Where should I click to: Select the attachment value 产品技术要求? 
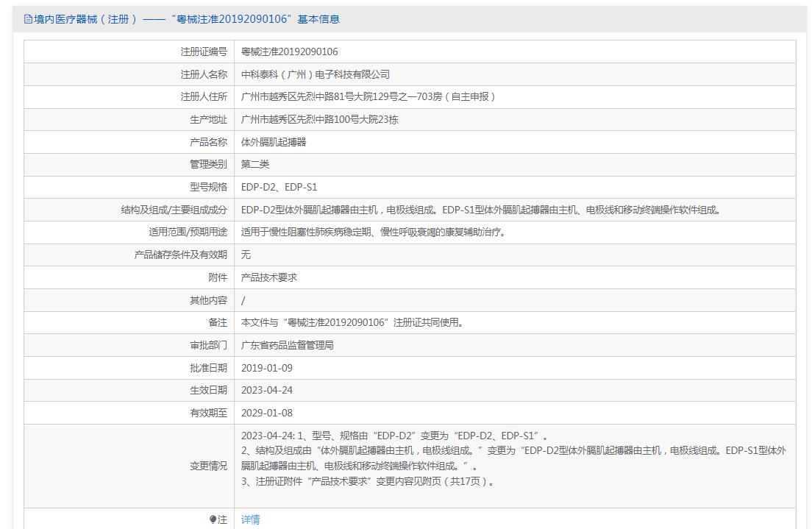(269, 277)
